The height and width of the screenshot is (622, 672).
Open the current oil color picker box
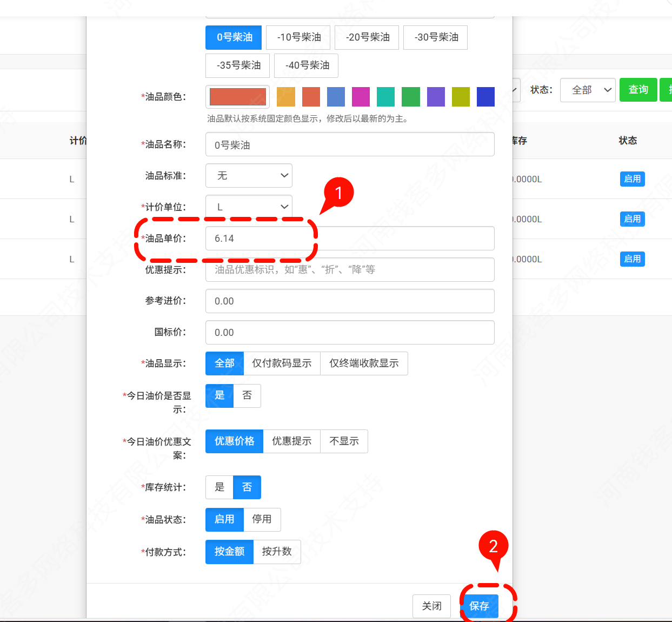point(238,97)
